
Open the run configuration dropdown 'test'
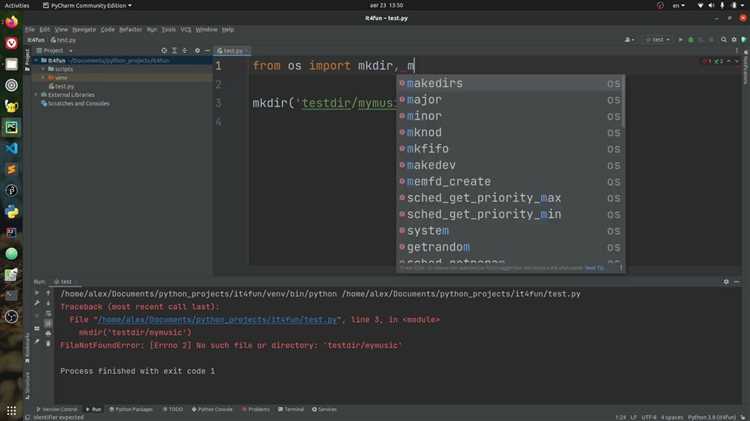(658, 40)
